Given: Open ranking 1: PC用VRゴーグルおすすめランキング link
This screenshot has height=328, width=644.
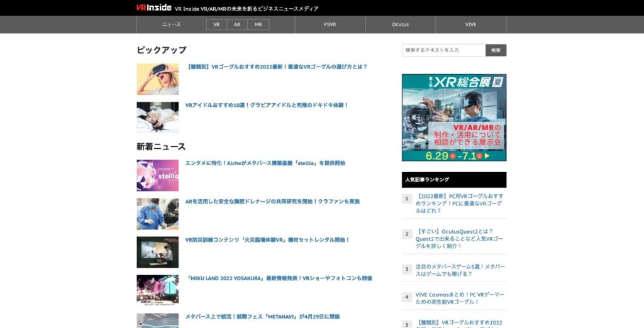Looking at the screenshot, I should (459, 203).
